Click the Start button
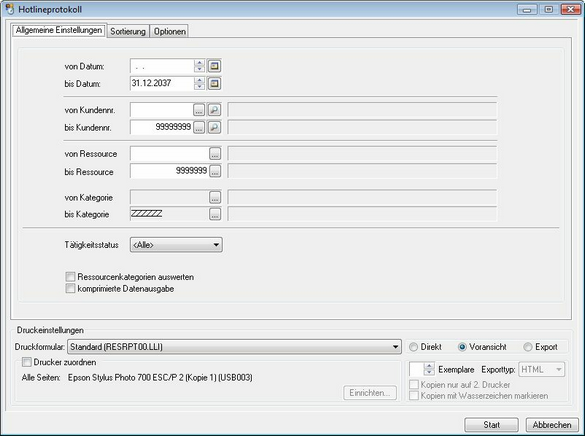The height and width of the screenshot is (436, 585). (x=491, y=425)
